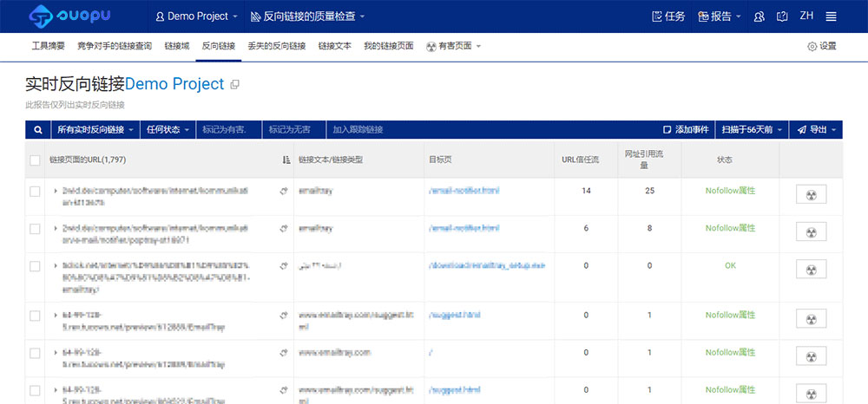868x404 pixels.
Task: Open the hamburger menu icon
Action: [831, 16]
